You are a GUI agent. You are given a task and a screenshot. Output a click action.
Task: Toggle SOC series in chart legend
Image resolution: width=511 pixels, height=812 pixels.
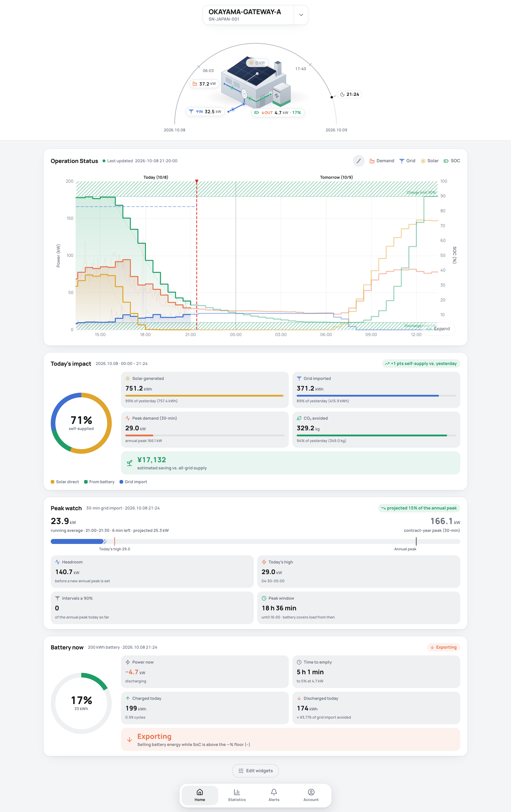click(x=452, y=161)
